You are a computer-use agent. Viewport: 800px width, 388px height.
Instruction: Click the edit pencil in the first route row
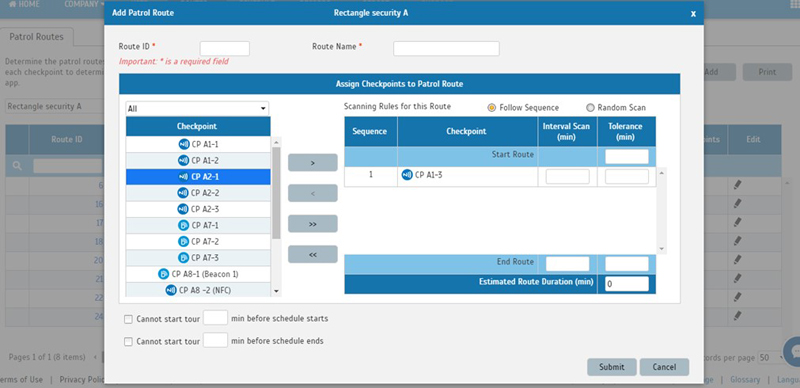[x=737, y=185]
